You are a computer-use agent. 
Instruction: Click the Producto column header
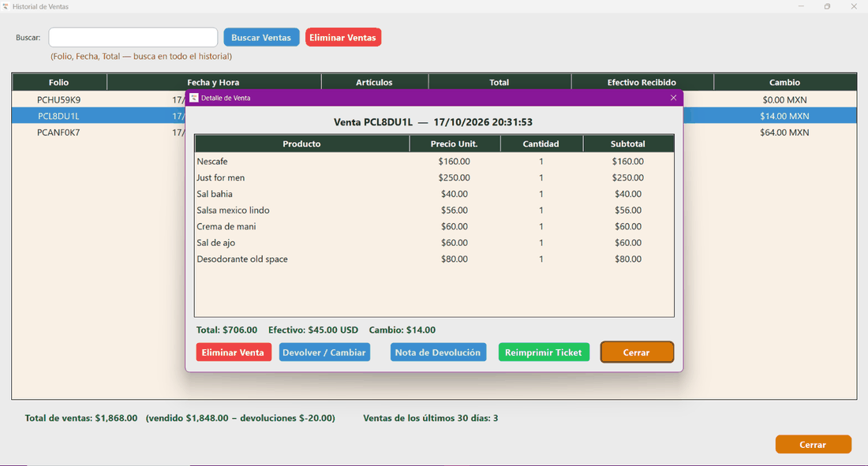coord(301,144)
